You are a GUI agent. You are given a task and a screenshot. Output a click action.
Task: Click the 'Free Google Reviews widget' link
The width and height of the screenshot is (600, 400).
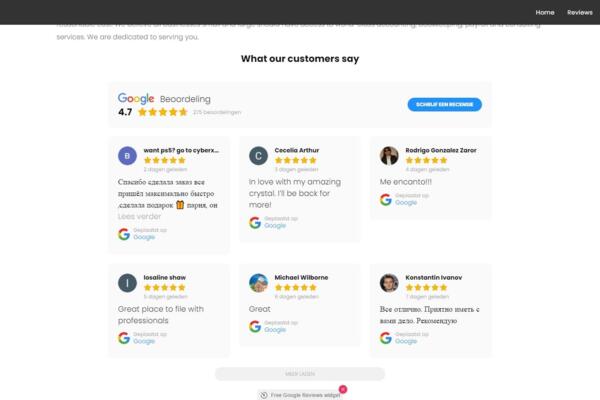305,395
